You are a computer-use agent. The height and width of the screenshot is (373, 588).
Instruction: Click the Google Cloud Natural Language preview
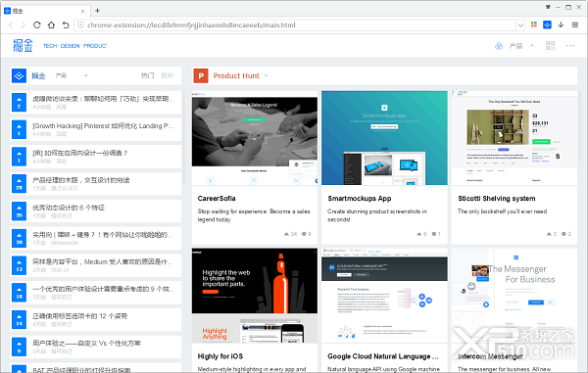coord(384,296)
